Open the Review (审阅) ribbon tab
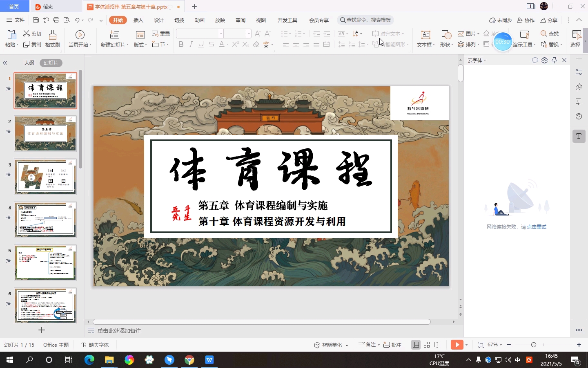588x368 pixels. (x=241, y=20)
